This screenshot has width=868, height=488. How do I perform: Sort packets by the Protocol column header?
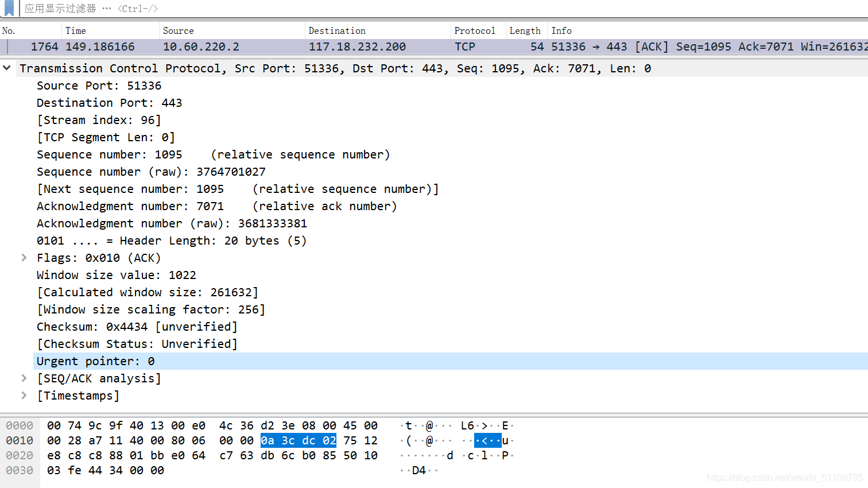click(x=478, y=31)
